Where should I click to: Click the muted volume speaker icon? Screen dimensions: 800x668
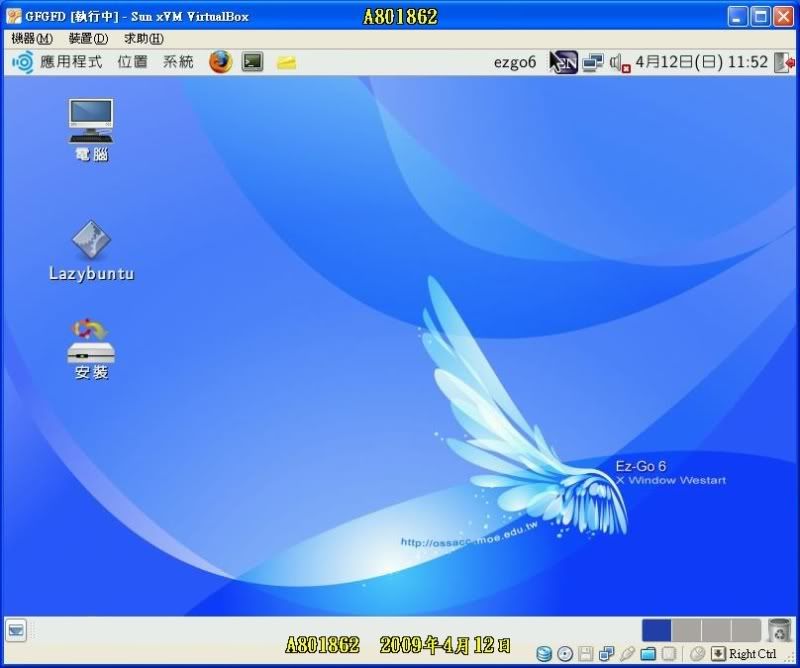pos(620,63)
